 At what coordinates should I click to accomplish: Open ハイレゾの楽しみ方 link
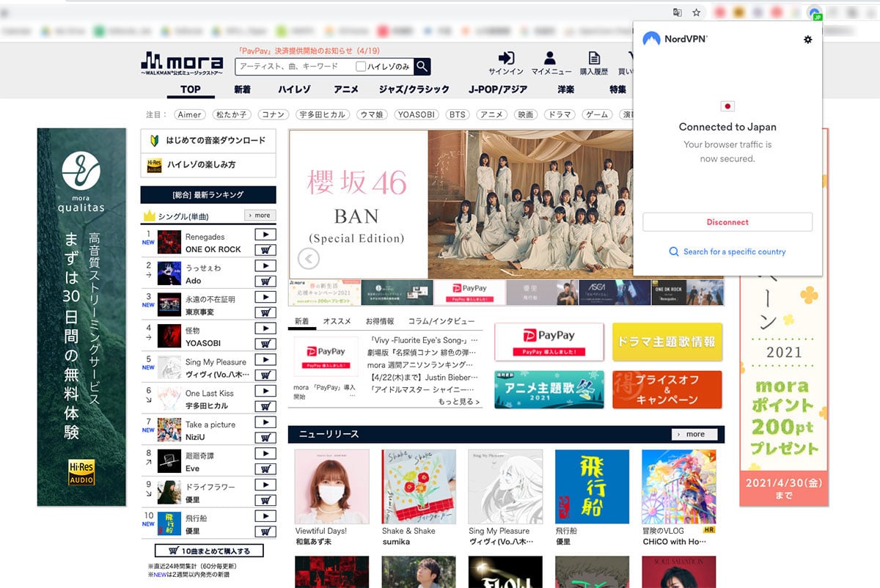[208, 164]
